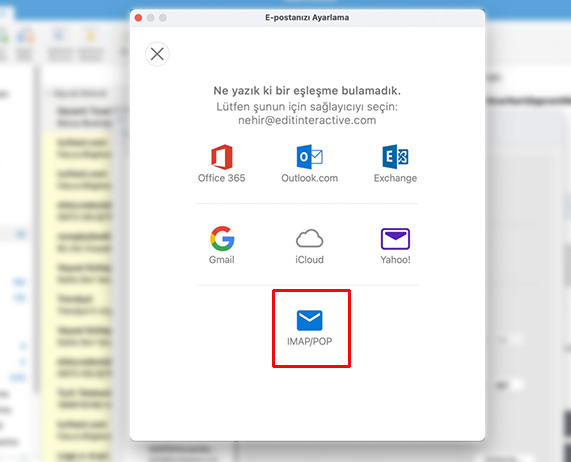Select the Office 365 provider icon
This screenshot has height=462, width=571.
(221, 157)
